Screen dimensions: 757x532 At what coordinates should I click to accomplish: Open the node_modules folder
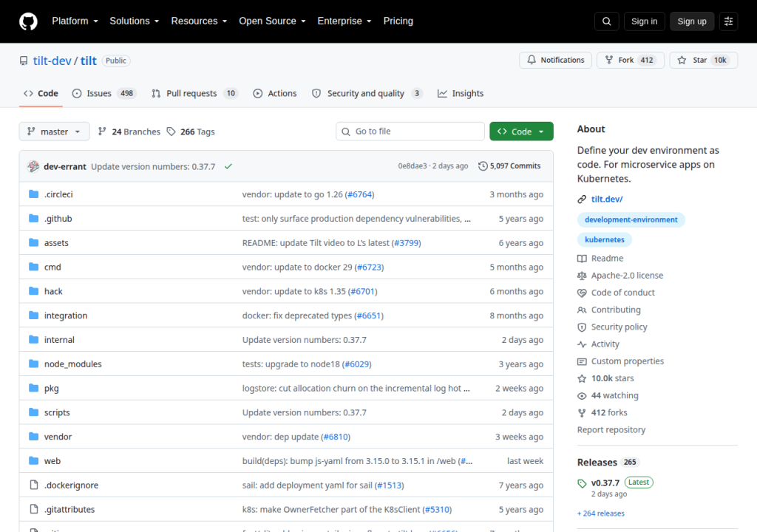(x=73, y=364)
